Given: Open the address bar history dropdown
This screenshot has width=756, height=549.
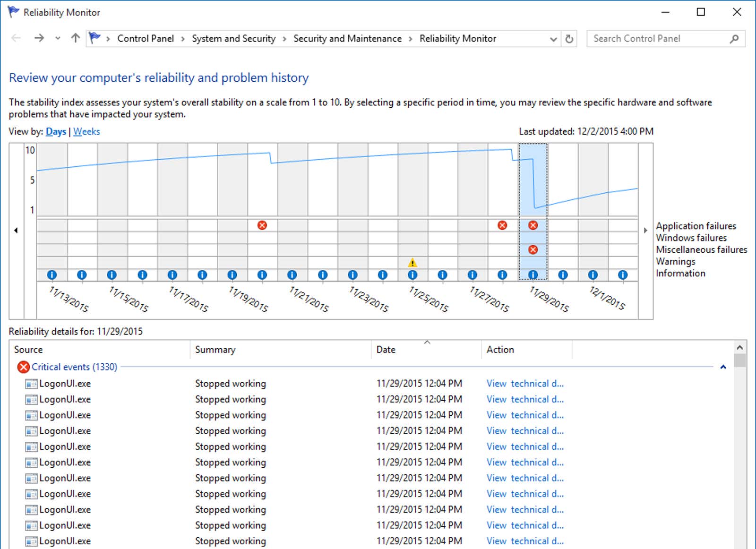Looking at the screenshot, I should (x=553, y=39).
